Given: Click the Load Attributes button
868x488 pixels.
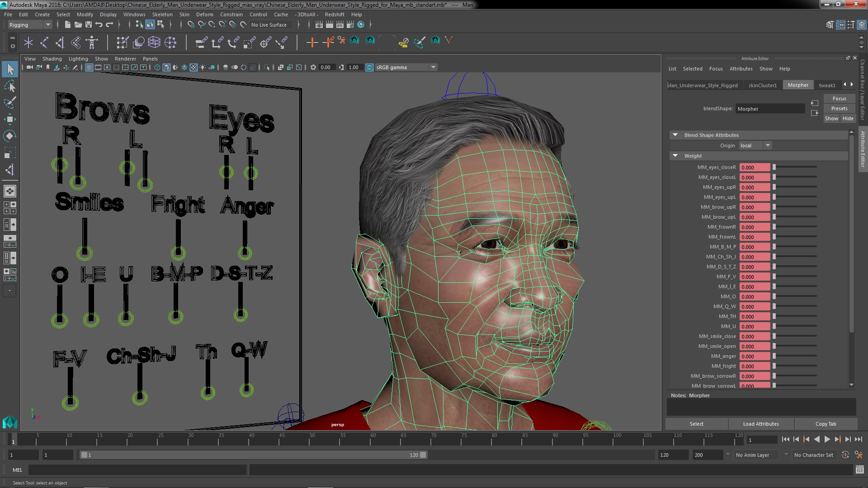Looking at the screenshot, I should pos(761,424).
